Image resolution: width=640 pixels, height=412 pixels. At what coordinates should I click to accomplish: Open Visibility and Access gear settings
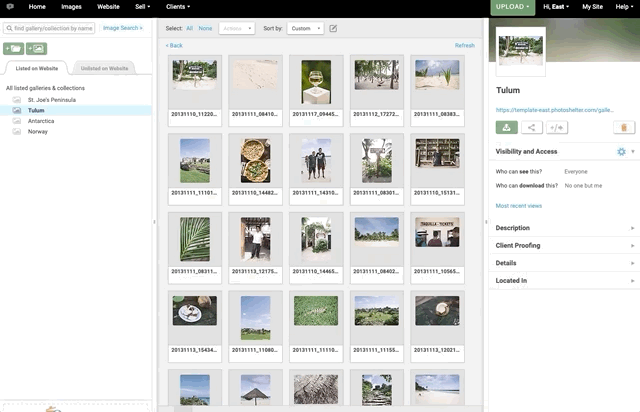(x=621, y=151)
